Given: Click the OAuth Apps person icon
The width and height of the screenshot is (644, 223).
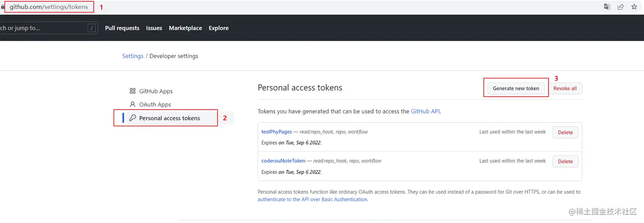Looking at the screenshot, I should [132, 104].
